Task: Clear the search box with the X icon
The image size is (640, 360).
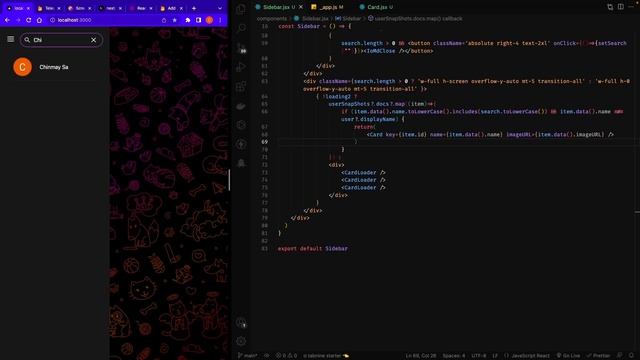Action: (x=93, y=40)
